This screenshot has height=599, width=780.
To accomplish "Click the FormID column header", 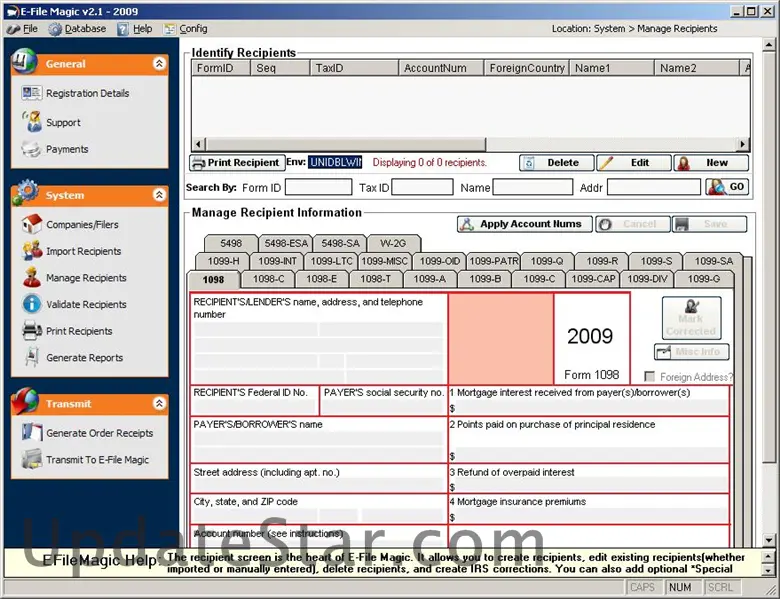I will click(x=220, y=68).
